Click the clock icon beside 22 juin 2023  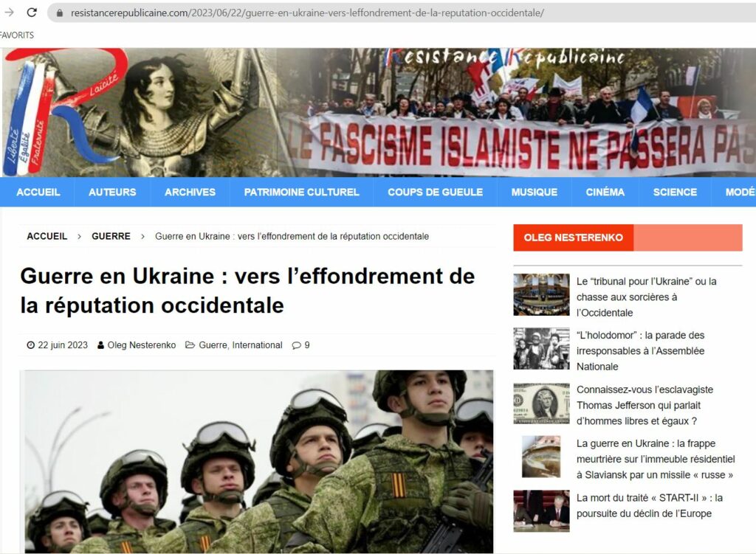point(31,345)
